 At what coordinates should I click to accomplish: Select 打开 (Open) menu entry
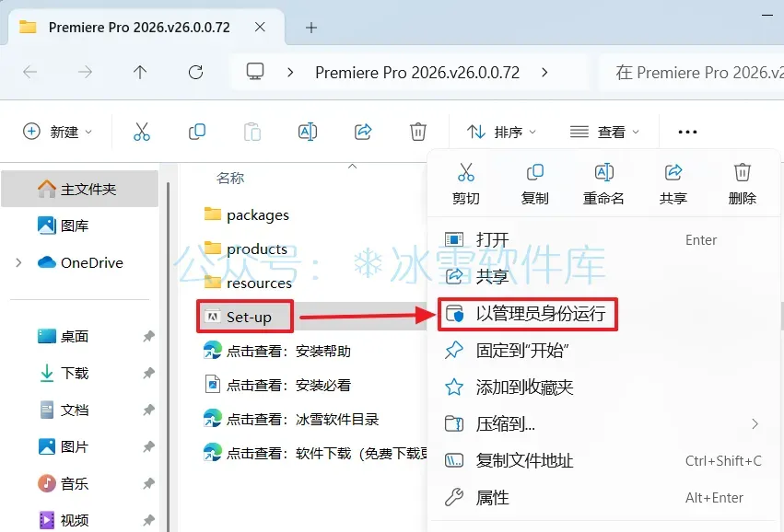click(603, 240)
